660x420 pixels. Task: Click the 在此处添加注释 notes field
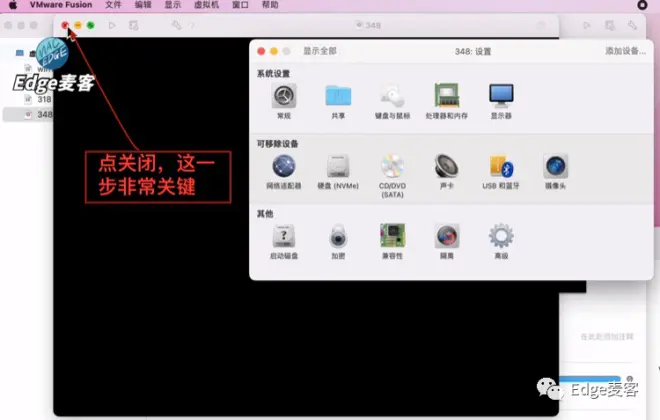tap(607, 337)
